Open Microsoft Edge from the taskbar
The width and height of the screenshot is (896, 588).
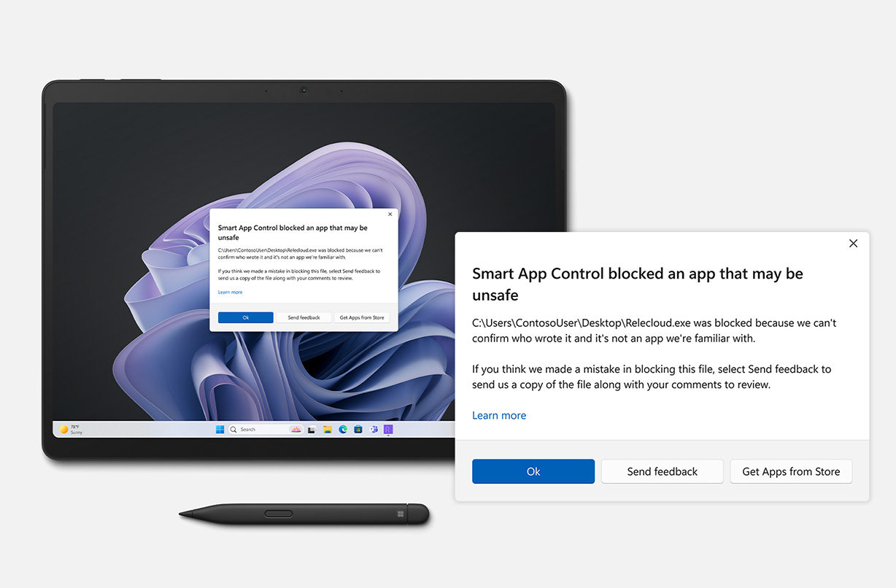(x=343, y=430)
